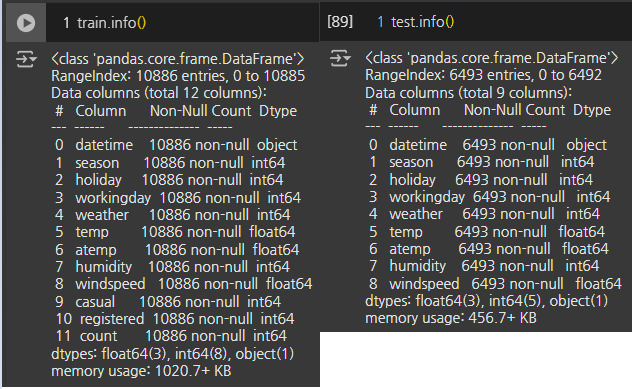Select the train RangeIndex 10886 entries line

(x=178, y=76)
